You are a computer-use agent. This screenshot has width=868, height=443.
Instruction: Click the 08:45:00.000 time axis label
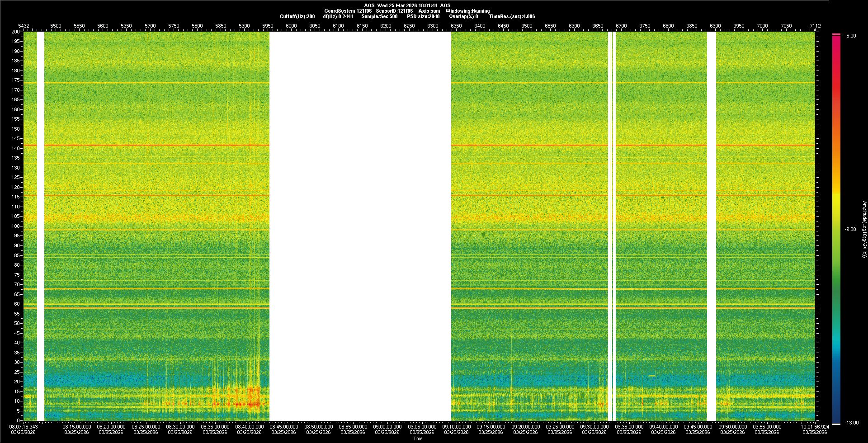tap(284, 427)
